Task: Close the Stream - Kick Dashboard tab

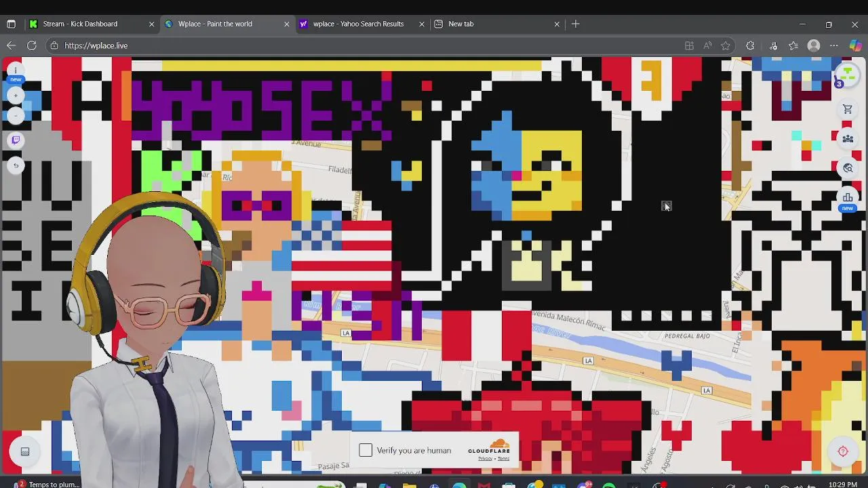Action: [x=151, y=24]
